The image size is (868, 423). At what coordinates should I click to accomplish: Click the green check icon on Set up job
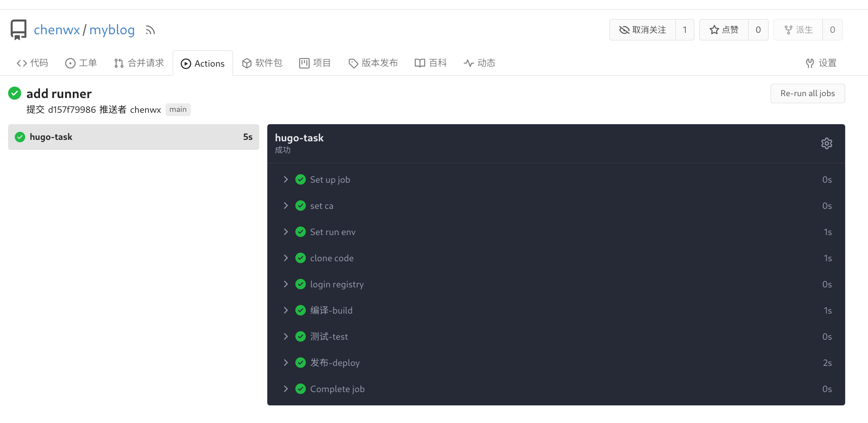(301, 179)
